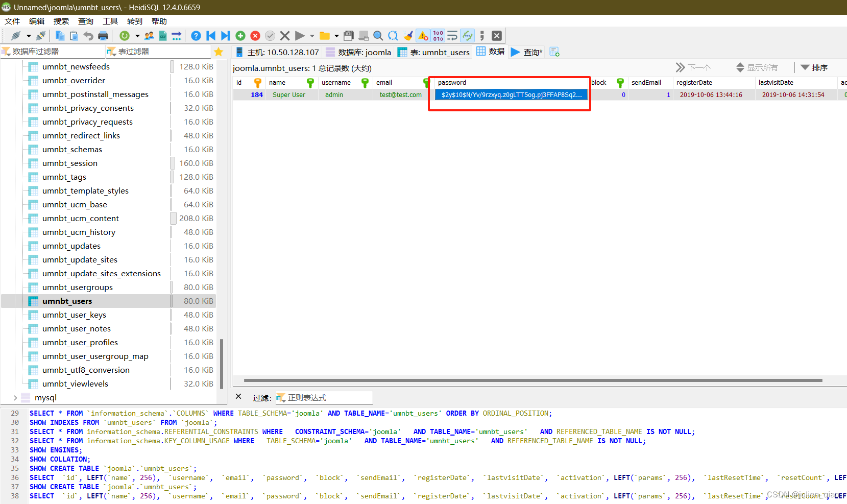Open the 帮助 menu
The width and height of the screenshot is (847, 504).
pos(159,21)
